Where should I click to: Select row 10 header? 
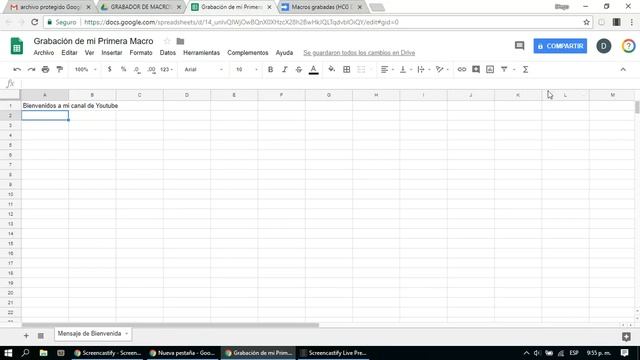10,194
